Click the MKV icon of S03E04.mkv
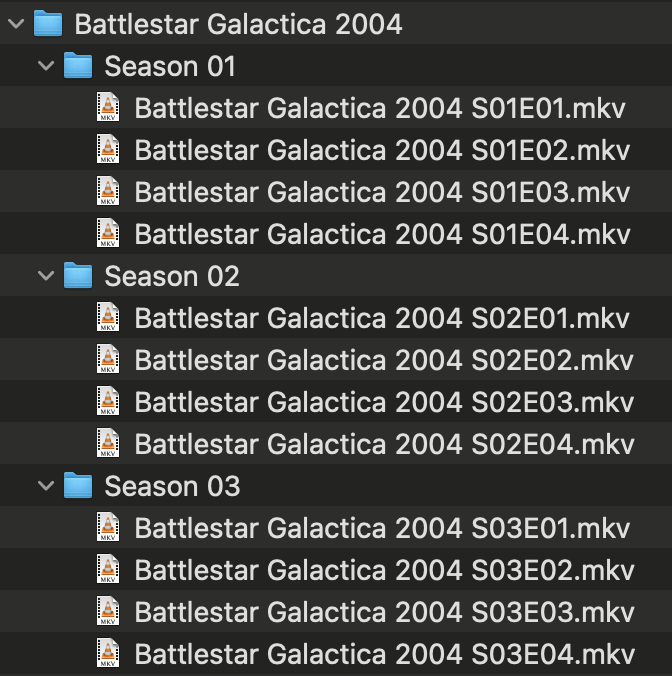The height and width of the screenshot is (676, 672). (x=108, y=653)
